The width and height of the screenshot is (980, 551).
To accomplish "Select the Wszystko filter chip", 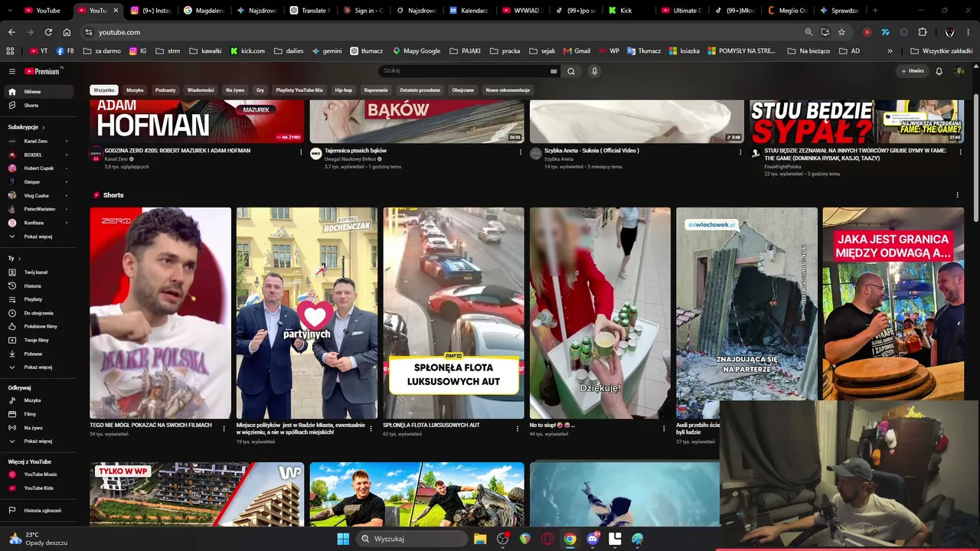I will tap(103, 90).
